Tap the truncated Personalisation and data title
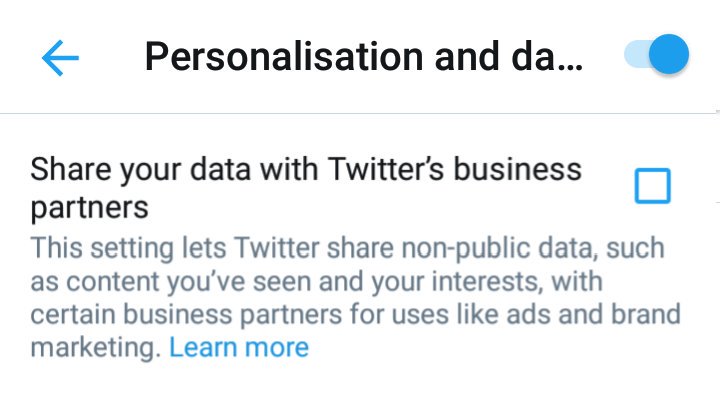 tap(364, 57)
